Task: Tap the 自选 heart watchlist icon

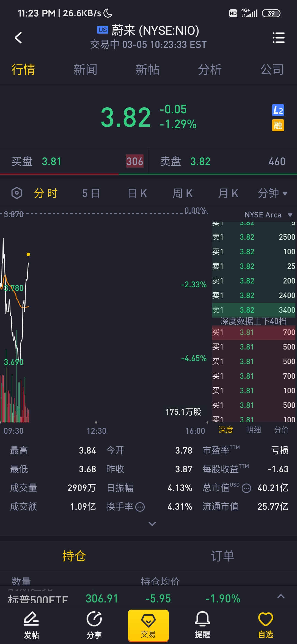Action: click(x=266, y=625)
